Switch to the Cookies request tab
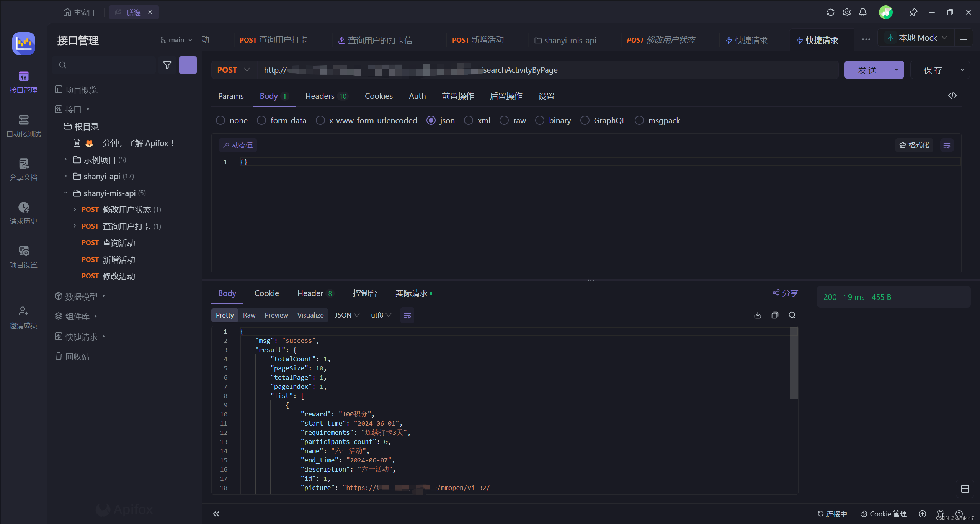This screenshot has width=980, height=524. [379, 96]
